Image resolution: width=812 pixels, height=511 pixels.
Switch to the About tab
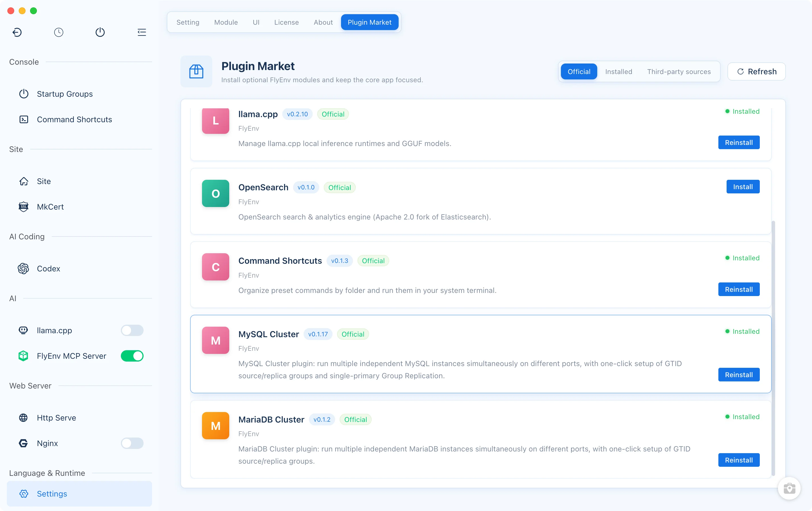[x=323, y=22]
